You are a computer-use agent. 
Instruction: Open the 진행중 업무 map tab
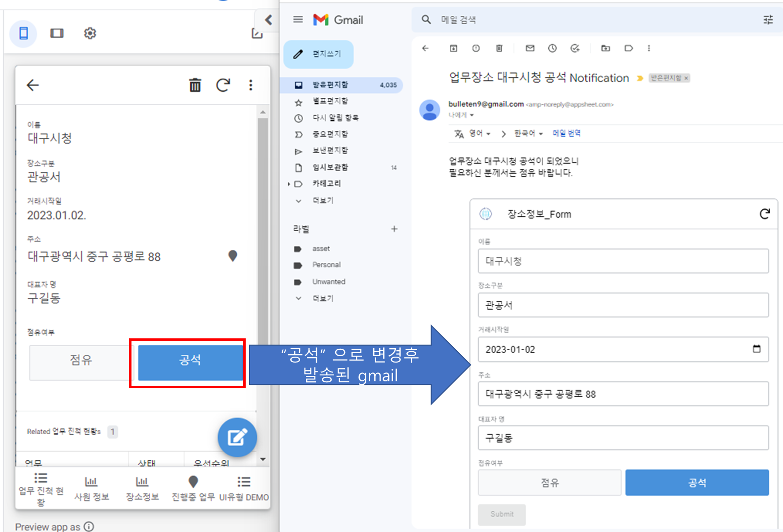(193, 489)
